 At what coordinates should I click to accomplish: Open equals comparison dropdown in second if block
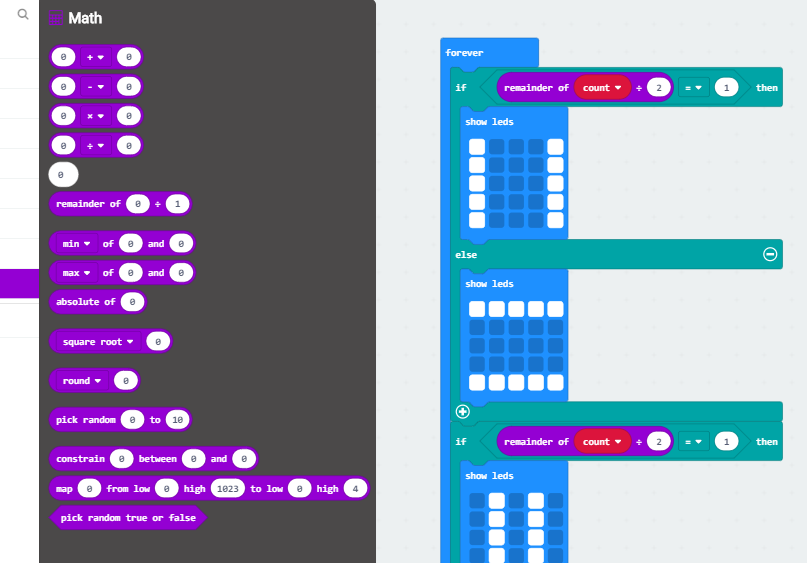[x=693, y=442]
